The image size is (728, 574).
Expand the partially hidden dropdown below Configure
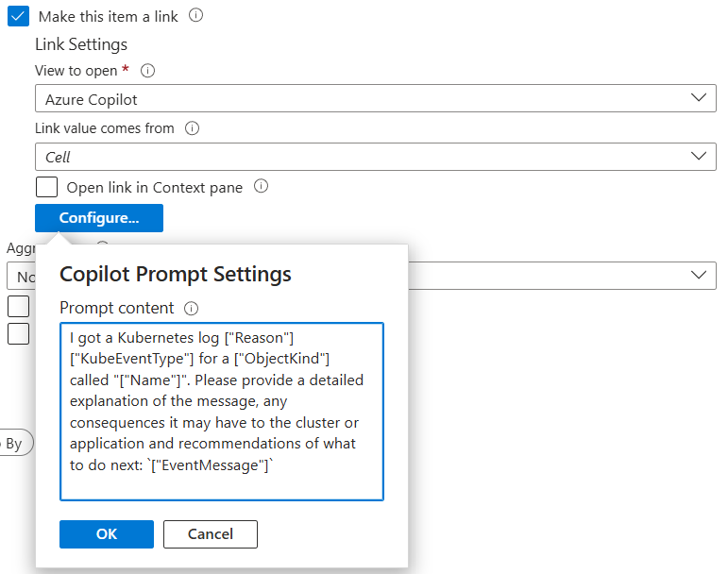pyautogui.click(x=562, y=276)
